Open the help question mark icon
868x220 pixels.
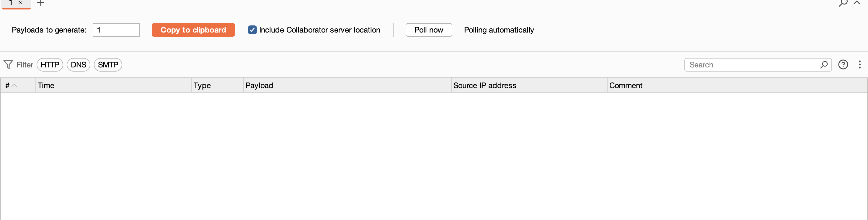click(843, 64)
